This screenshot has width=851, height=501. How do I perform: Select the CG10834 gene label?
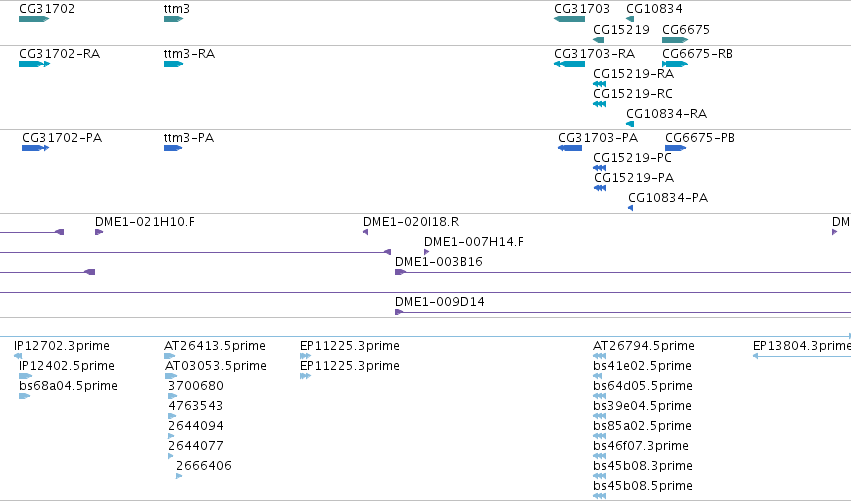(x=654, y=9)
